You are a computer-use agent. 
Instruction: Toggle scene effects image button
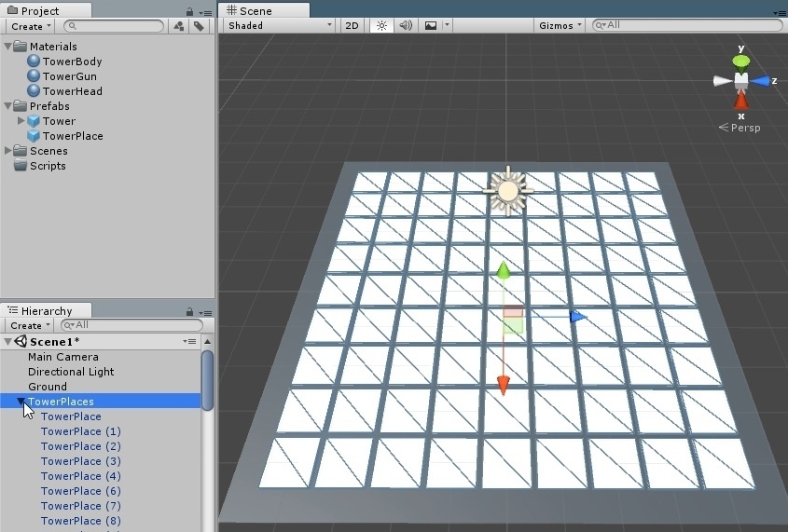(431, 25)
